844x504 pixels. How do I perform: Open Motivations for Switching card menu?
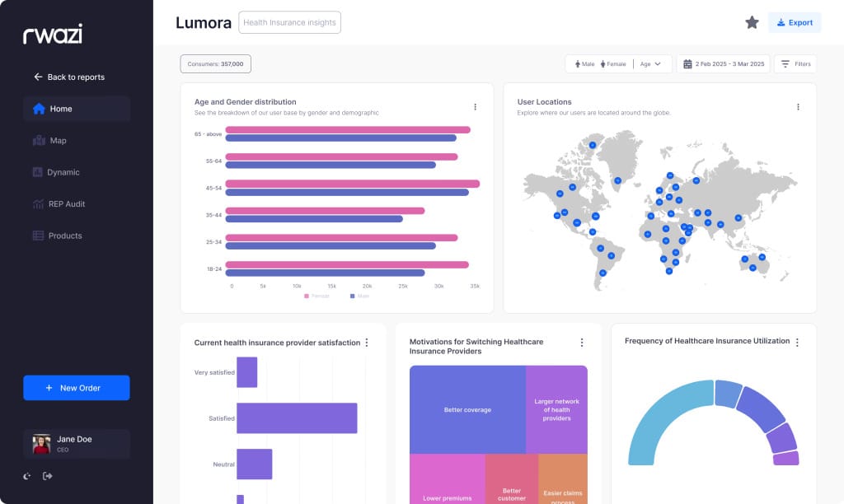click(x=581, y=343)
